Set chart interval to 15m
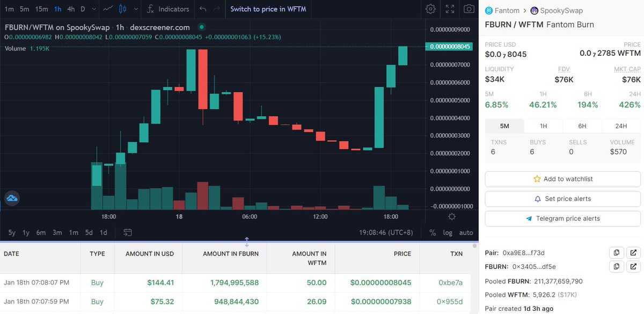The image size is (644, 314). point(41,9)
